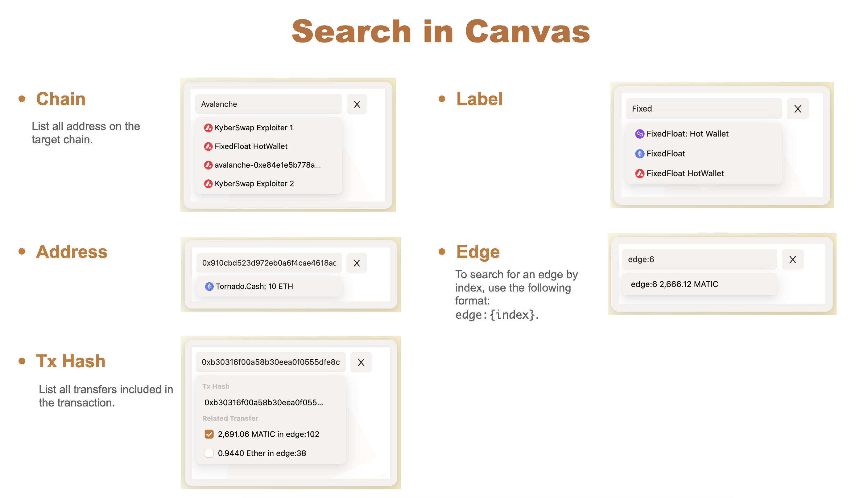
Task: Choose the avalanche-0xe84e1e5b778a address result
Action: 267,165
